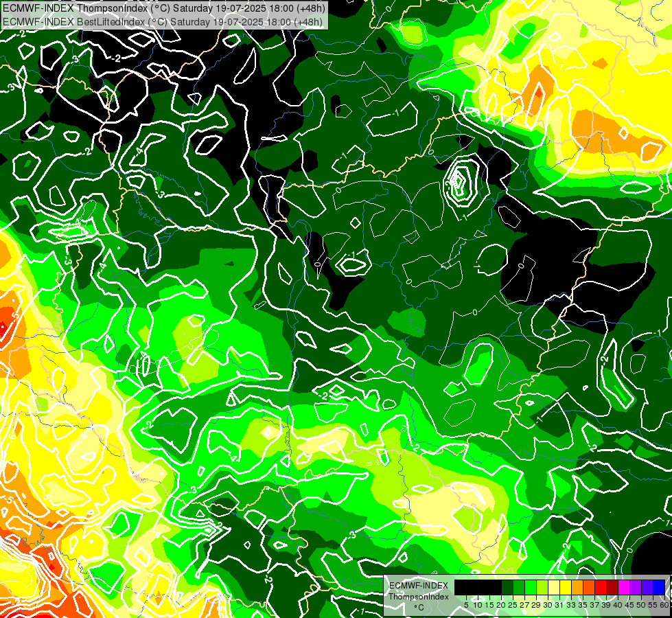Select the pale yellow 30-31 legend swatch

click(x=554, y=587)
